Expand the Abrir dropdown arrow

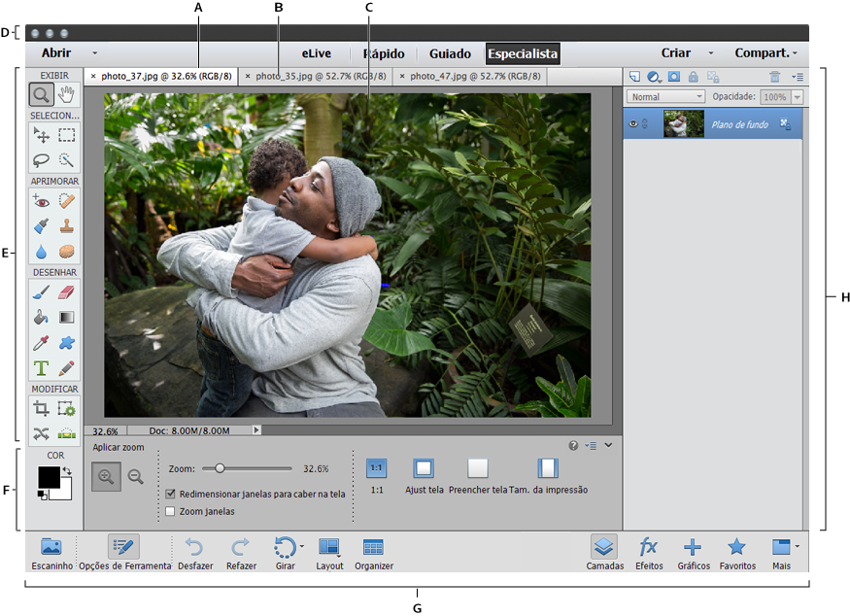(95, 53)
